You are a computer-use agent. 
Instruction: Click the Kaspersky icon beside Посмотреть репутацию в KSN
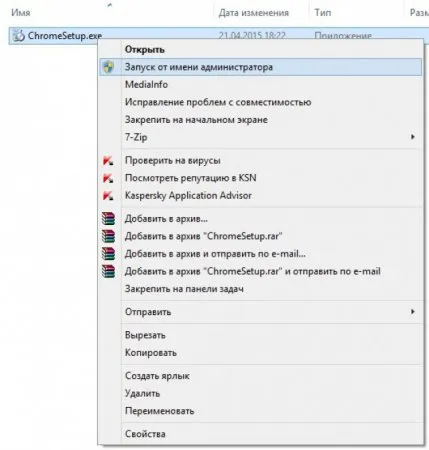pos(108,178)
